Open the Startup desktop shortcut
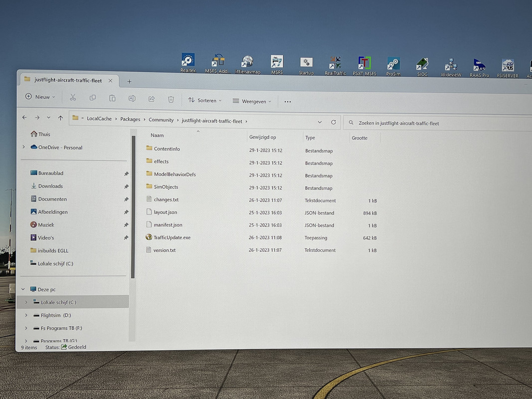Screen dimensions: 532x399 pyautogui.click(x=306, y=65)
